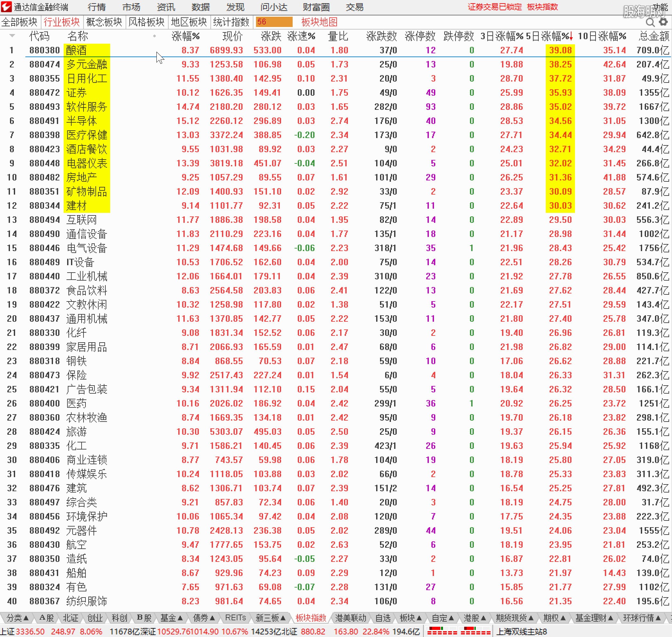Switch to 行业板块 tab
This screenshot has height=637, width=672.
point(61,22)
